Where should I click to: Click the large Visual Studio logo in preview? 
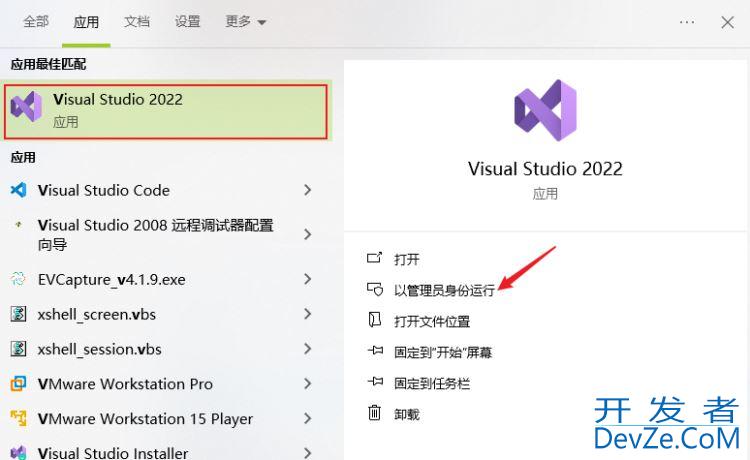[x=545, y=110]
